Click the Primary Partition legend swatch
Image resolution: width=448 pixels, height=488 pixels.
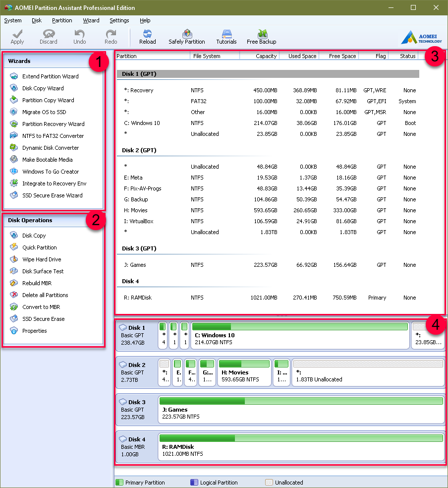coord(119,483)
